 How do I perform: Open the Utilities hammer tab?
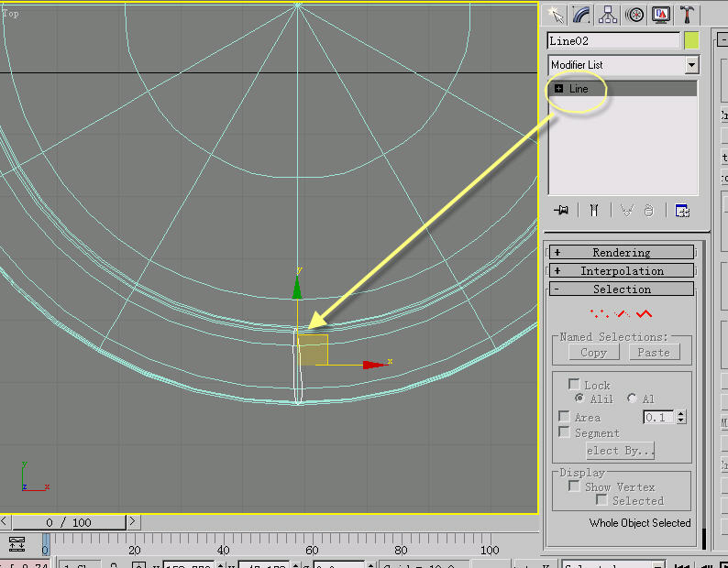coord(687,15)
